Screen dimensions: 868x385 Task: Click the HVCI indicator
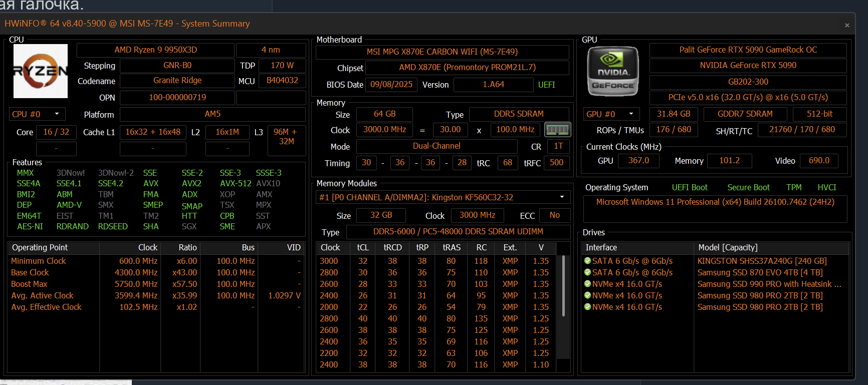tap(827, 188)
